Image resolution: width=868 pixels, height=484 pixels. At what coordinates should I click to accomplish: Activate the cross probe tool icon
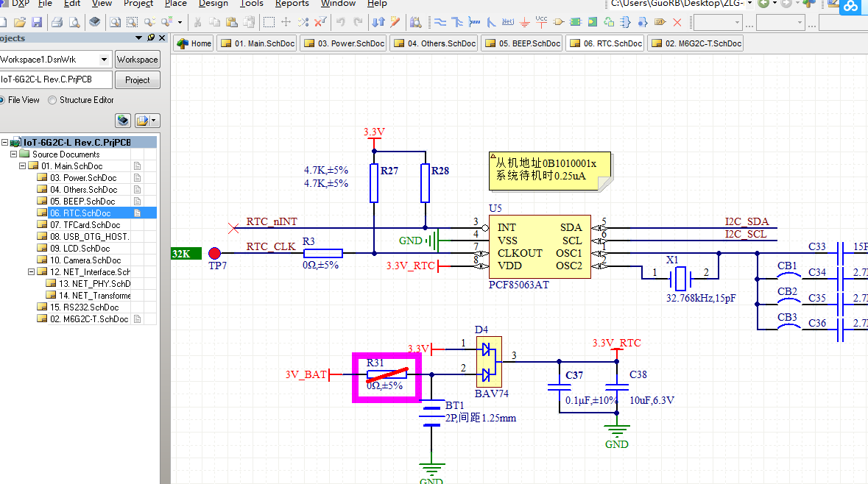(395, 22)
